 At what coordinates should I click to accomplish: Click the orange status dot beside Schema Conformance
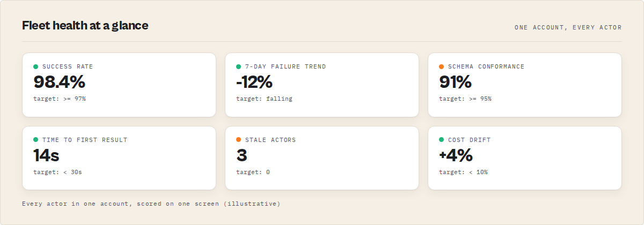click(x=442, y=67)
